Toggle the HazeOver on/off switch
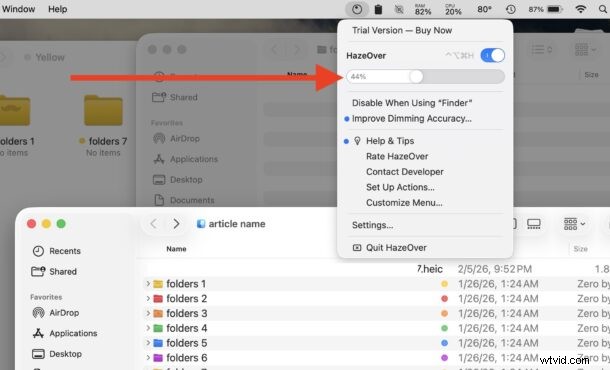The height and width of the screenshot is (370, 610). click(493, 56)
